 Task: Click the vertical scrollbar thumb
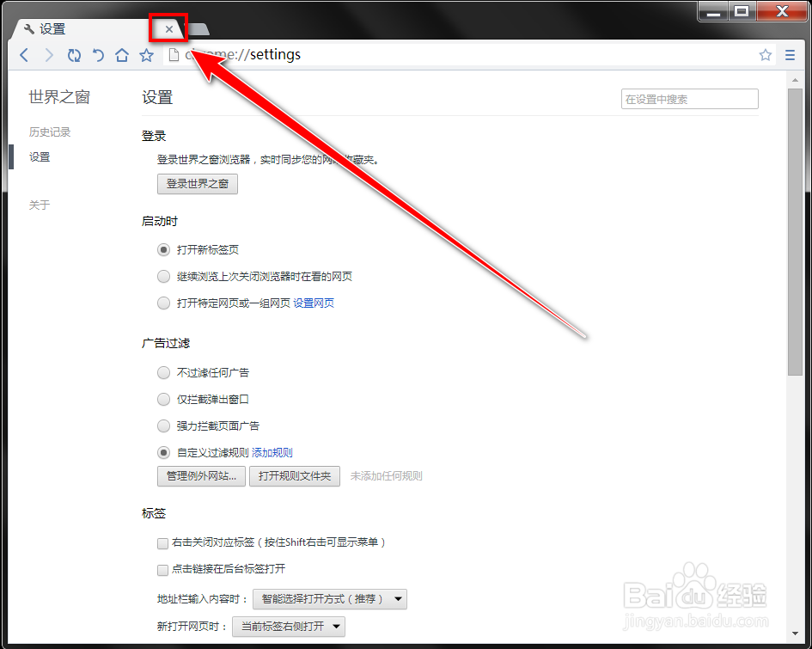795,232
